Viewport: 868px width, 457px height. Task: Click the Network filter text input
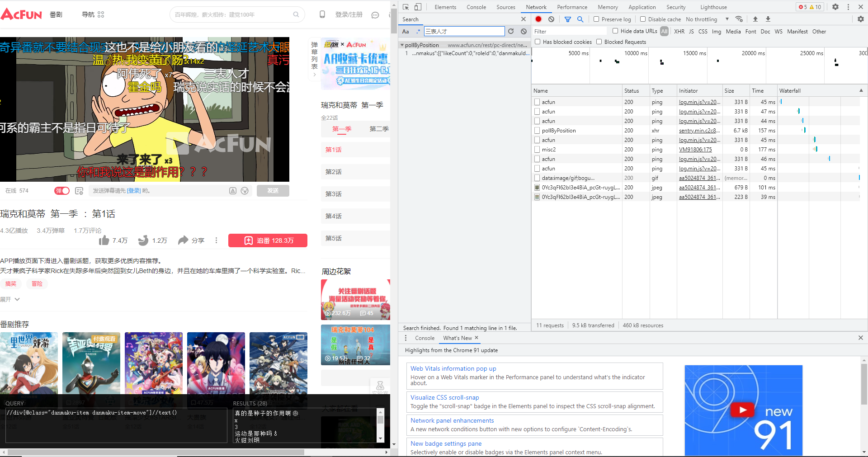[x=570, y=31]
